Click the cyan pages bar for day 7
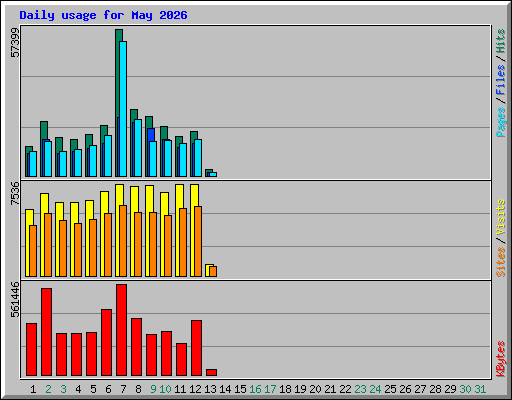 coord(123,109)
